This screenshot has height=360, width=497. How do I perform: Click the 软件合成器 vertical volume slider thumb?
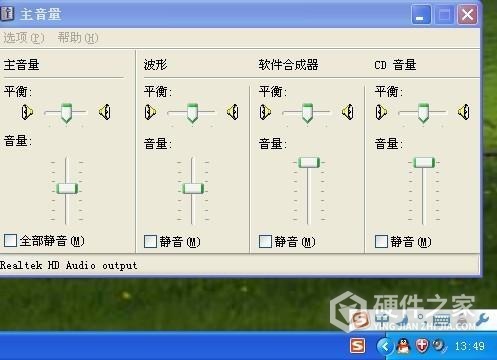coord(309,163)
